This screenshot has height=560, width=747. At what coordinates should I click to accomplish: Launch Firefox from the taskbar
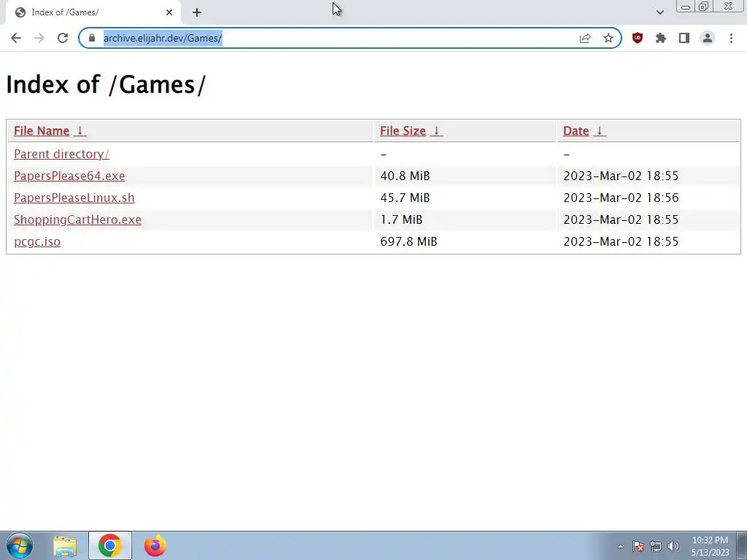155,545
